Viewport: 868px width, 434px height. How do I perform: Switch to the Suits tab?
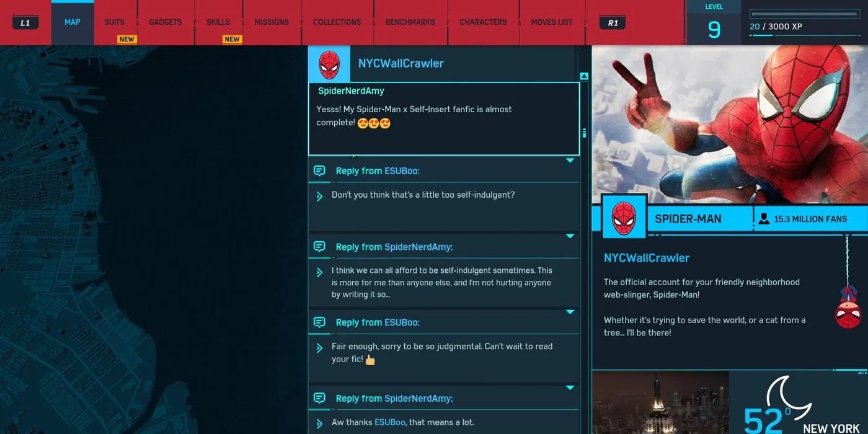point(115,22)
